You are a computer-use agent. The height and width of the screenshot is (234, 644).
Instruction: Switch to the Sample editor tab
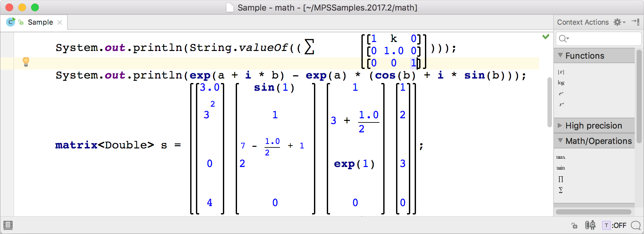coord(40,22)
